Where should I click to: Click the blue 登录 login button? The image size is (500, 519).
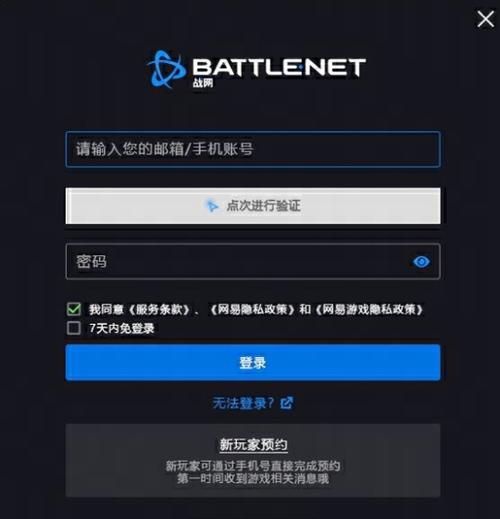tap(253, 362)
